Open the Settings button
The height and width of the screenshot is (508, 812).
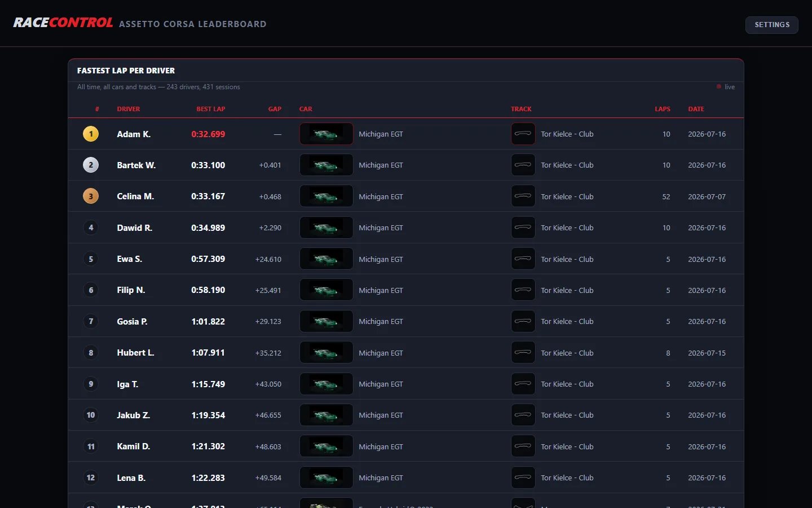coord(772,25)
